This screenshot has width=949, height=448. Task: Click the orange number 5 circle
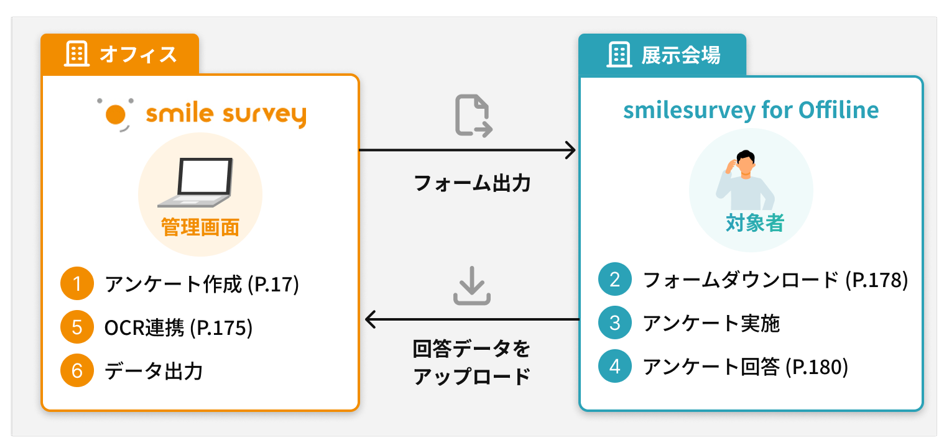click(x=77, y=328)
